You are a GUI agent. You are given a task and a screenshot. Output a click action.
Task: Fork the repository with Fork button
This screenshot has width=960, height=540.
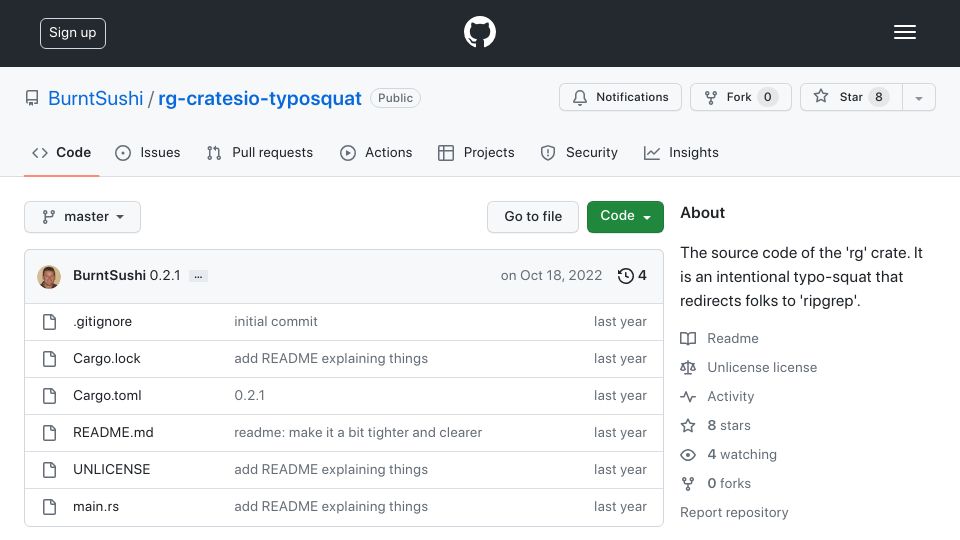point(741,97)
